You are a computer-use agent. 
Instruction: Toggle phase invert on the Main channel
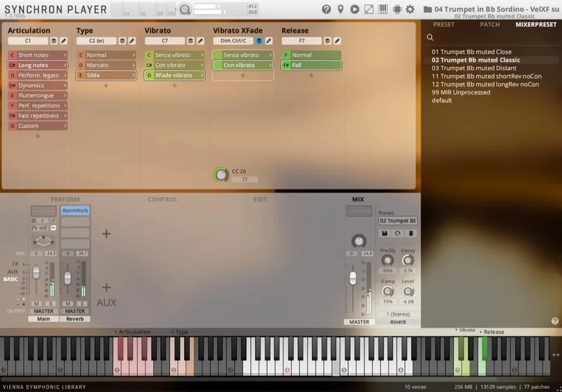[53, 221]
